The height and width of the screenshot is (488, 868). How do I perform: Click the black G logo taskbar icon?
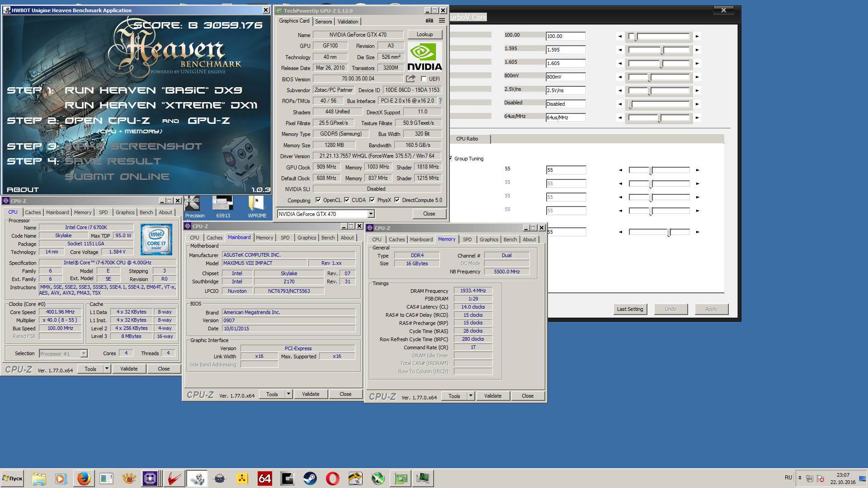coord(287,479)
